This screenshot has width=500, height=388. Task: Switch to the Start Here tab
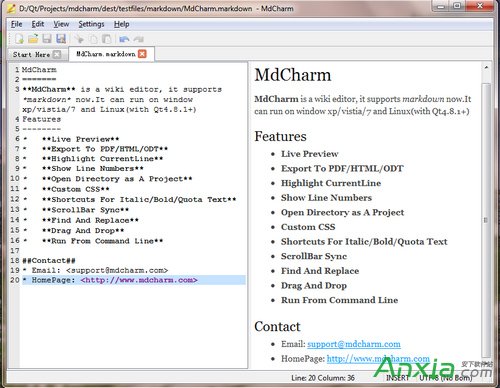tap(31, 54)
